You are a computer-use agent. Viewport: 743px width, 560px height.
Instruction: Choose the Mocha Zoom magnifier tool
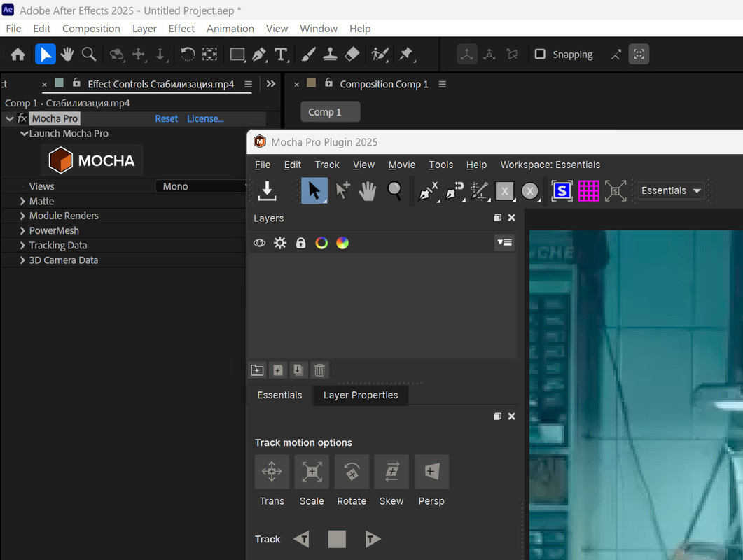tap(394, 190)
